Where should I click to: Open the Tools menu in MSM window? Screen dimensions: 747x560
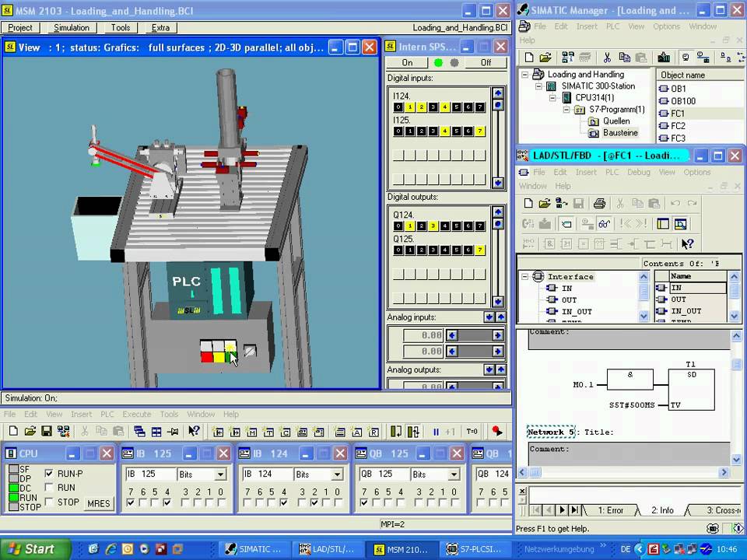pos(121,28)
